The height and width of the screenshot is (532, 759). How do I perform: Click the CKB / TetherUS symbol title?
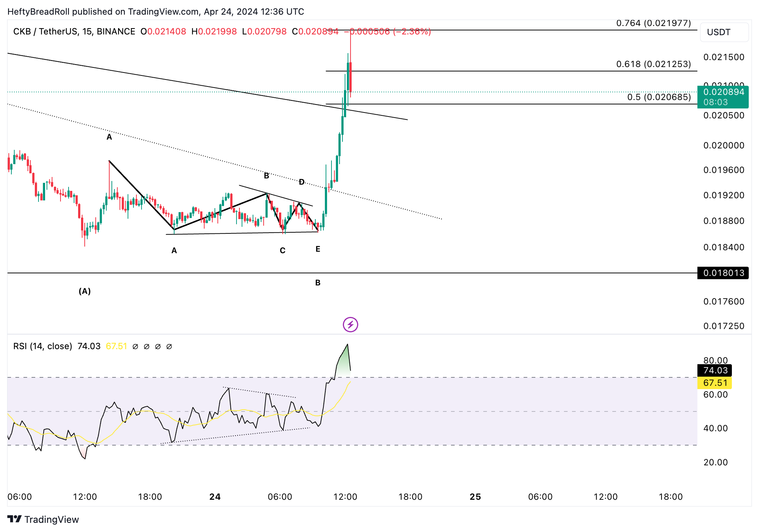pyautogui.click(x=74, y=32)
